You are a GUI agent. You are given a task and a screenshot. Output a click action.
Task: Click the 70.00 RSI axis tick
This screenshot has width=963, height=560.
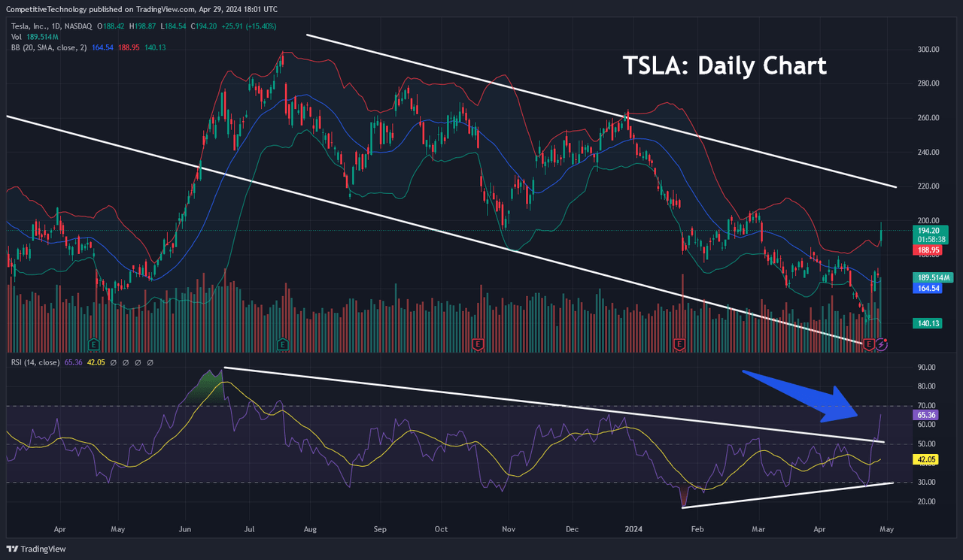927,406
